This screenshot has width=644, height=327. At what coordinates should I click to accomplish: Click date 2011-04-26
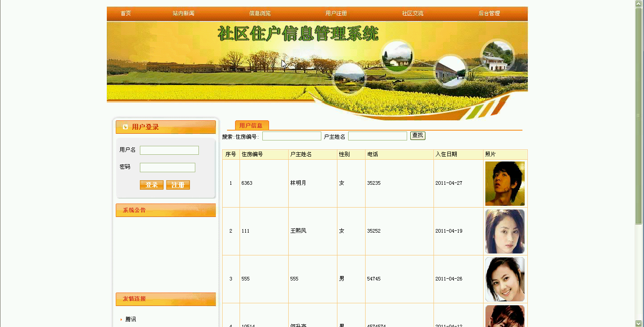pyautogui.click(x=449, y=279)
